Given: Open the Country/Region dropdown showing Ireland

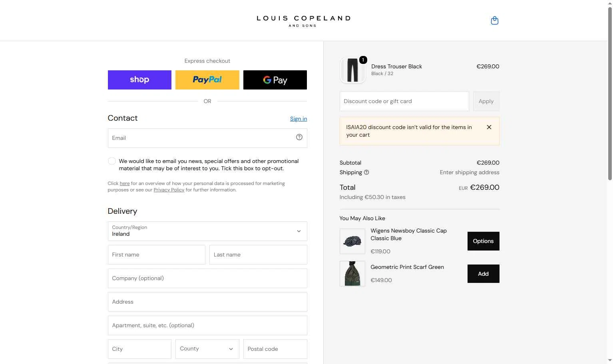Looking at the screenshot, I should click(x=207, y=231).
